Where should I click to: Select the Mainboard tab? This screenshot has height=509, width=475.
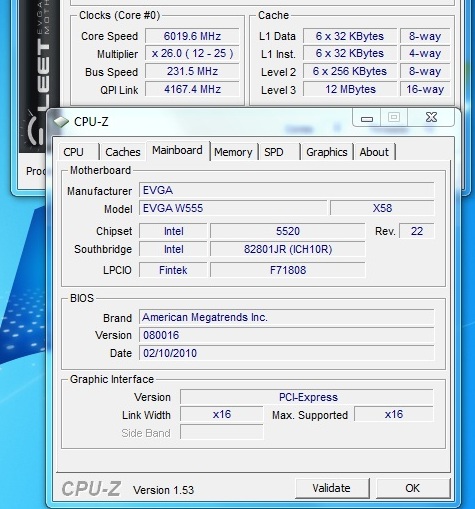(178, 151)
